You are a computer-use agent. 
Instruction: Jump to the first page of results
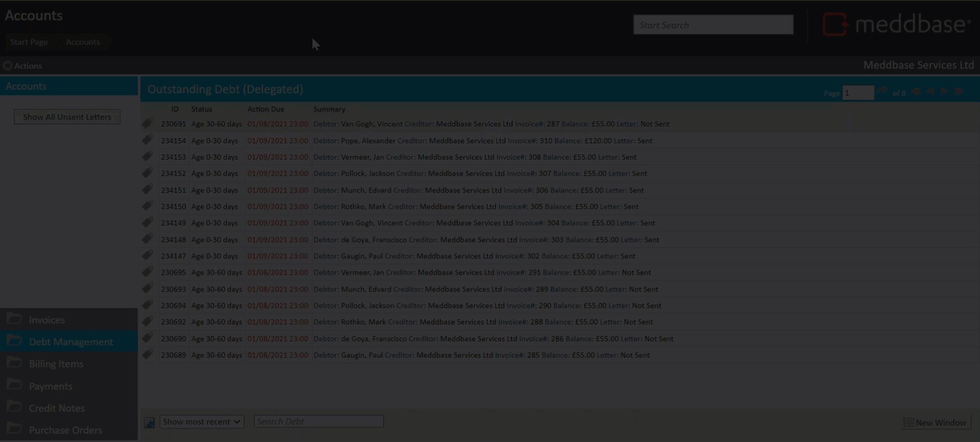click(916, 92)
